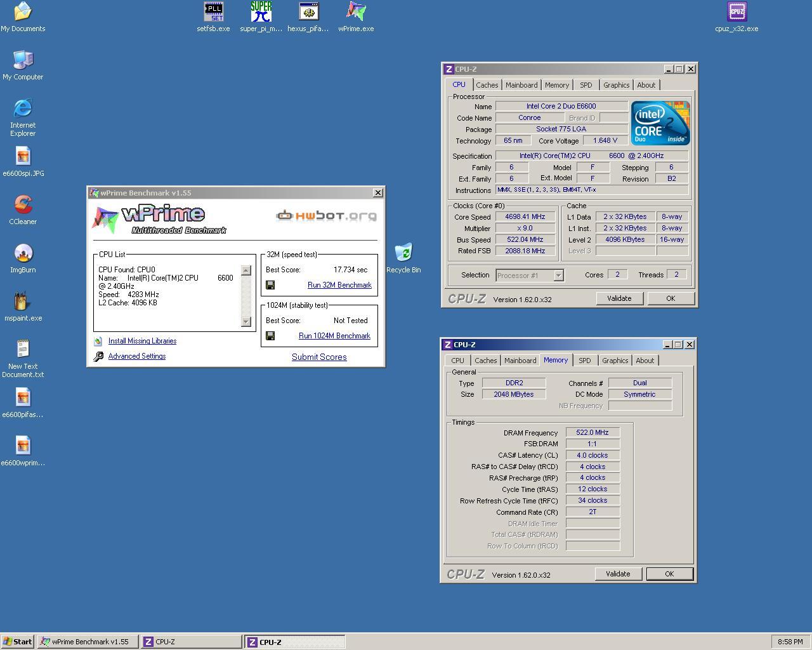This screenshot has width=812, height=650.
Task: Launch ImgBurn desktop icon
Action: 23,258
